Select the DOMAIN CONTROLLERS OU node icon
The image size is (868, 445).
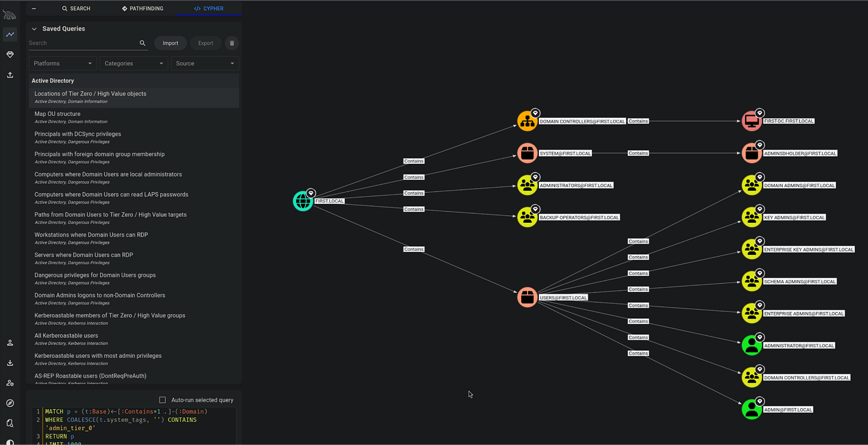[527, 121]
